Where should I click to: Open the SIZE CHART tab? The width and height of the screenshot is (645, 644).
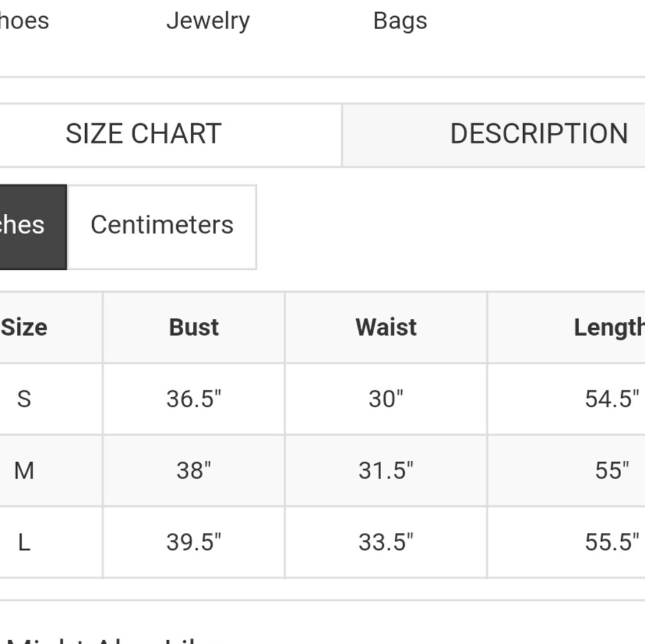143,133
